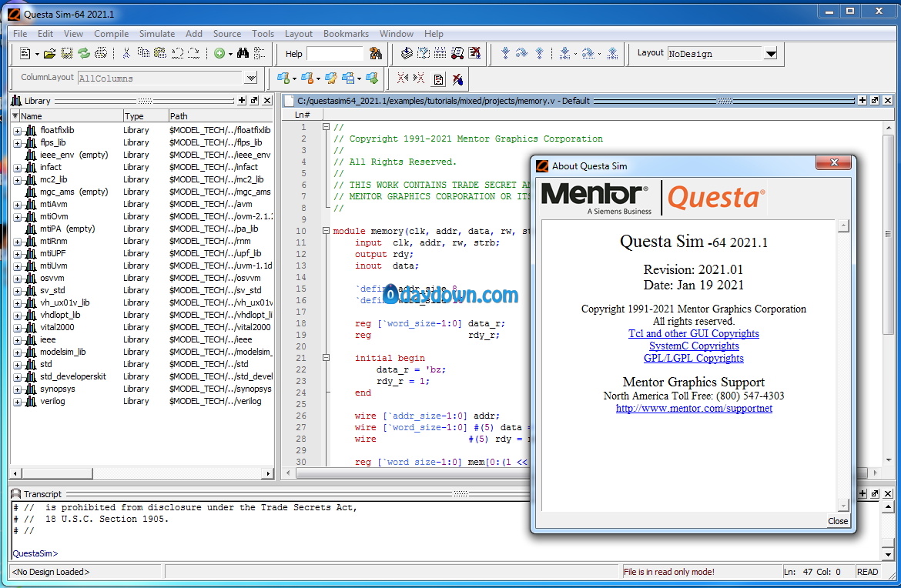This screenshot has width=901, height=588.
Task: Click the Break simulation icon with red X
Action: 474,53
